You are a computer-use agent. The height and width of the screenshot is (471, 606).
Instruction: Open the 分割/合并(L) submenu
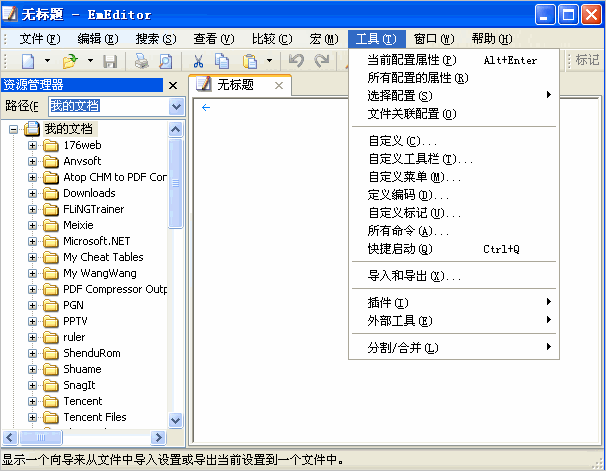tap(454, 348)
